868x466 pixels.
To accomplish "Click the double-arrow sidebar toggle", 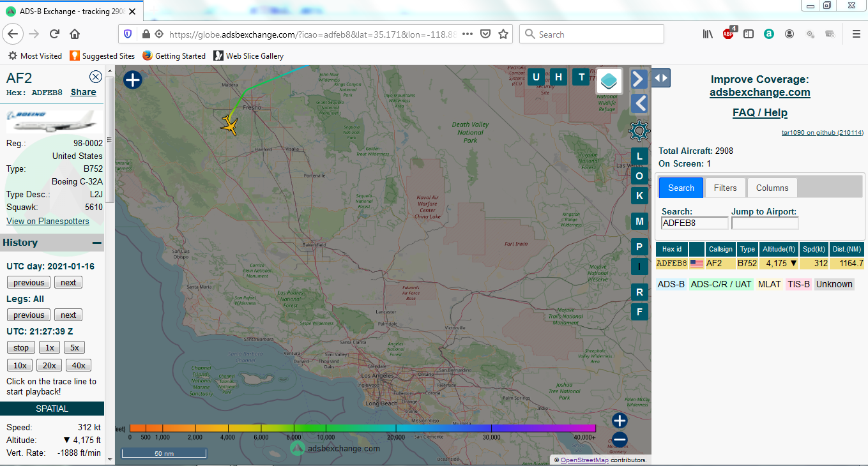I will tap(661, 78).
